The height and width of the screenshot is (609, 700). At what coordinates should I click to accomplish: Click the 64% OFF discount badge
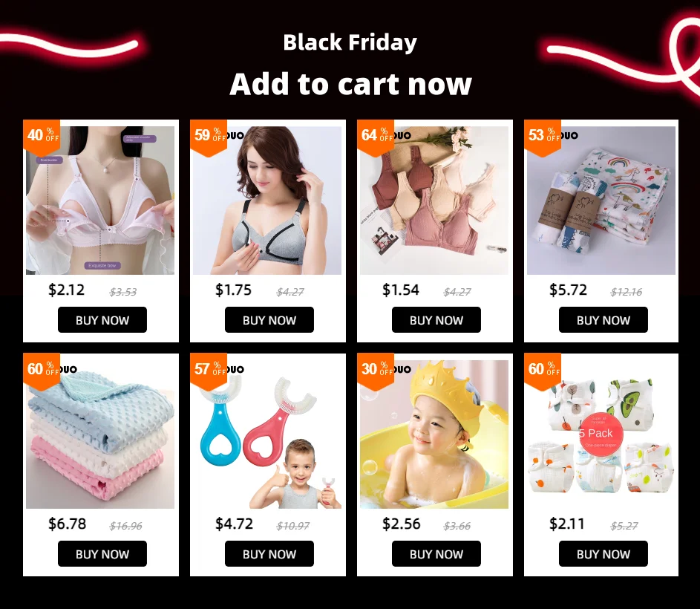point(376,137)
